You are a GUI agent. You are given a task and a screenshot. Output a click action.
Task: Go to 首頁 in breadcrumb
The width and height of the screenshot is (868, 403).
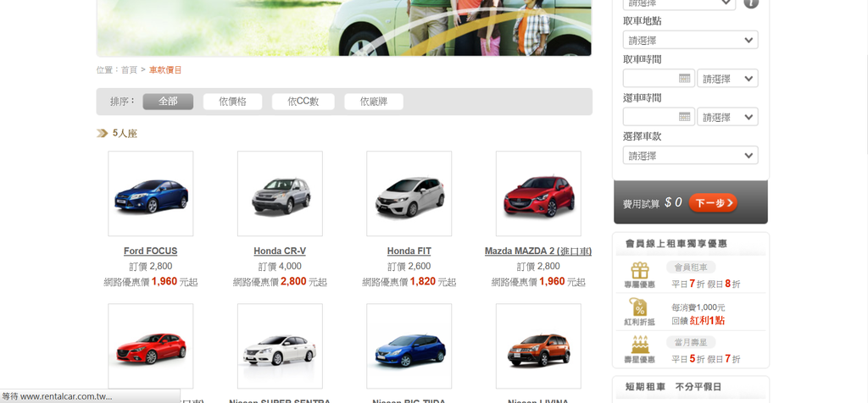[129, 70]
